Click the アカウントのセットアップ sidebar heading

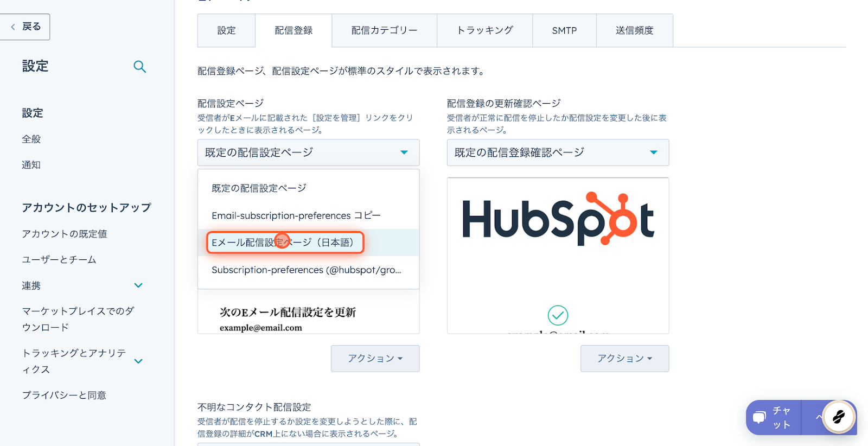(86, 208)
